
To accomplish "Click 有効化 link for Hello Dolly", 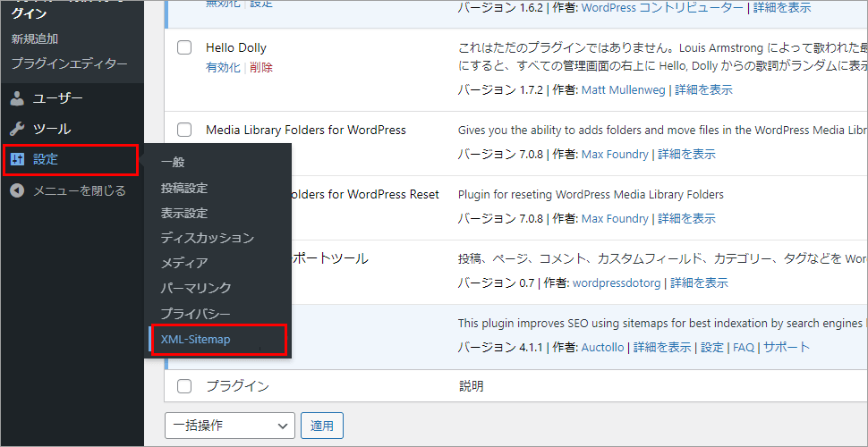I will pyautogui.click(x=223, y=67).
